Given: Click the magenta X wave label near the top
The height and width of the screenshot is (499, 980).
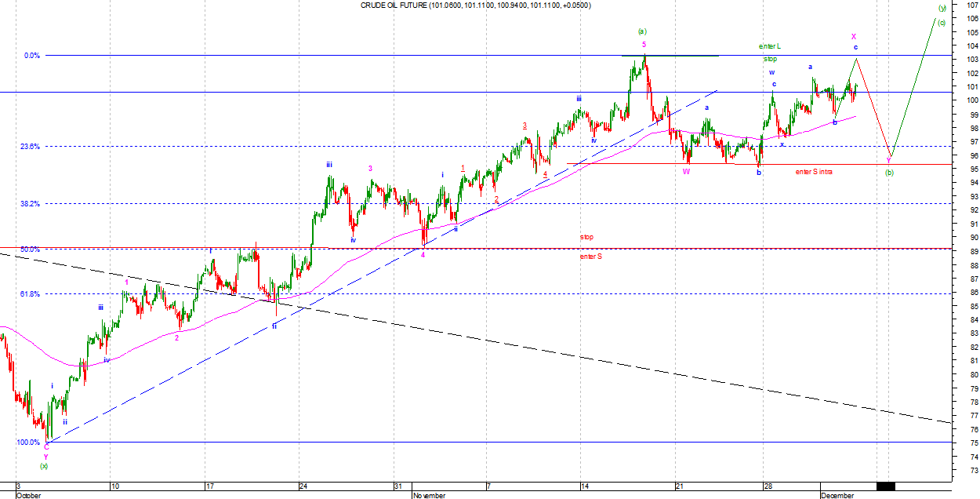Looking at the screenshot, I should [854, 36].
